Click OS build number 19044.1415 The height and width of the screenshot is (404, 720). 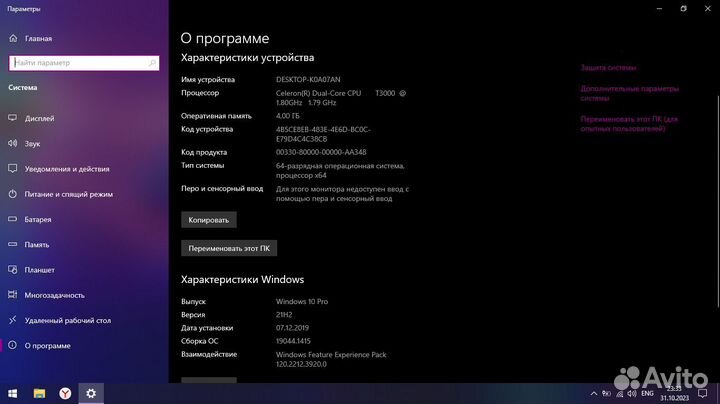293,341
